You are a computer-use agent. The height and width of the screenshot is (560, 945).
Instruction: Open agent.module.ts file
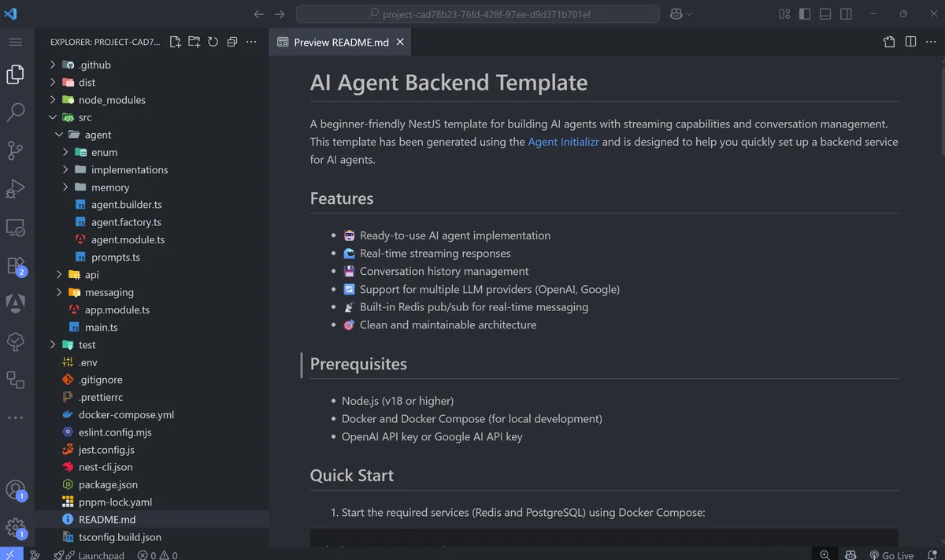[x=128, y=239]
